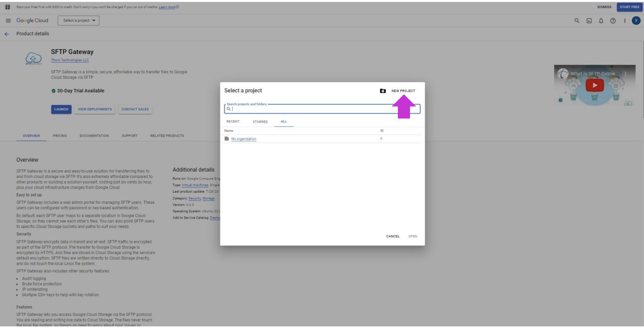Open the Virtual machines type link
The image size is (644, 329).
tap(195, 185)
